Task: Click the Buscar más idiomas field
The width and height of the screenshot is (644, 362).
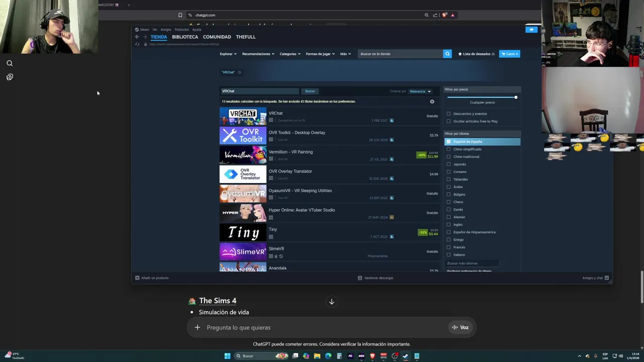Action: click(472, 263)
